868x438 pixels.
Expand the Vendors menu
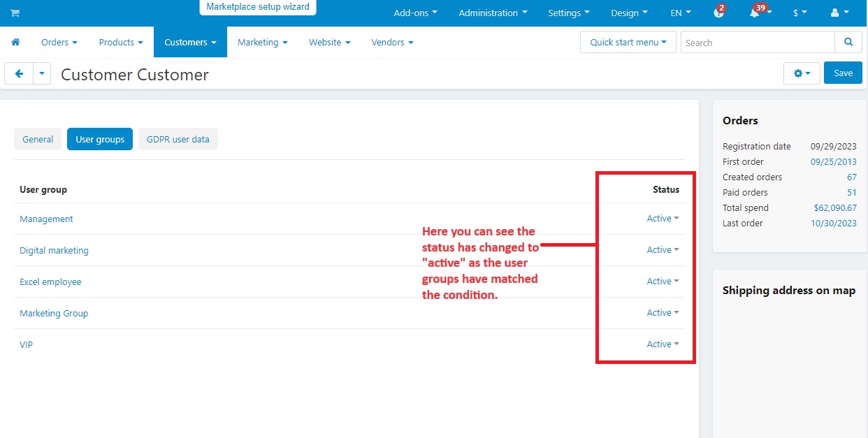click(392, 43)
